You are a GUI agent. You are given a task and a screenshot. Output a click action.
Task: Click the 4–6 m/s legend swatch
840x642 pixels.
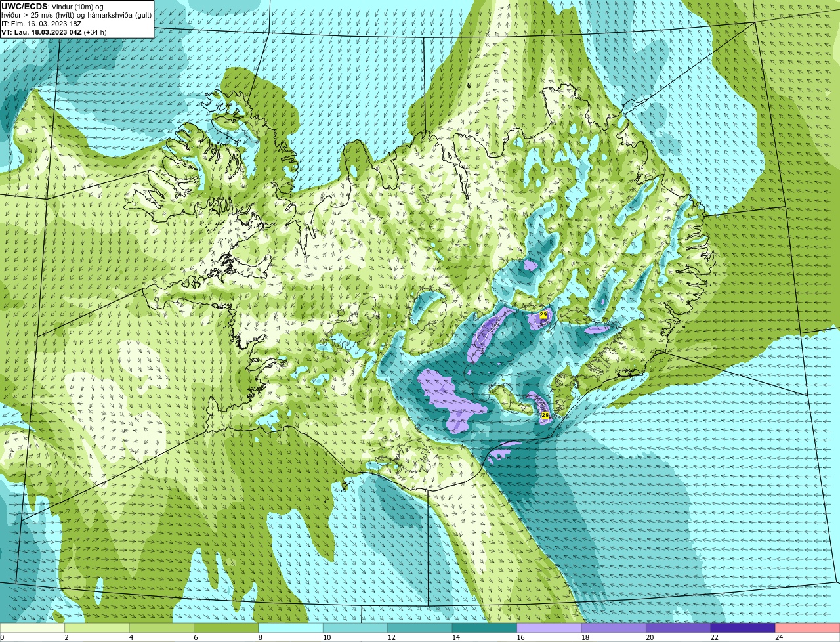point(161,628)
